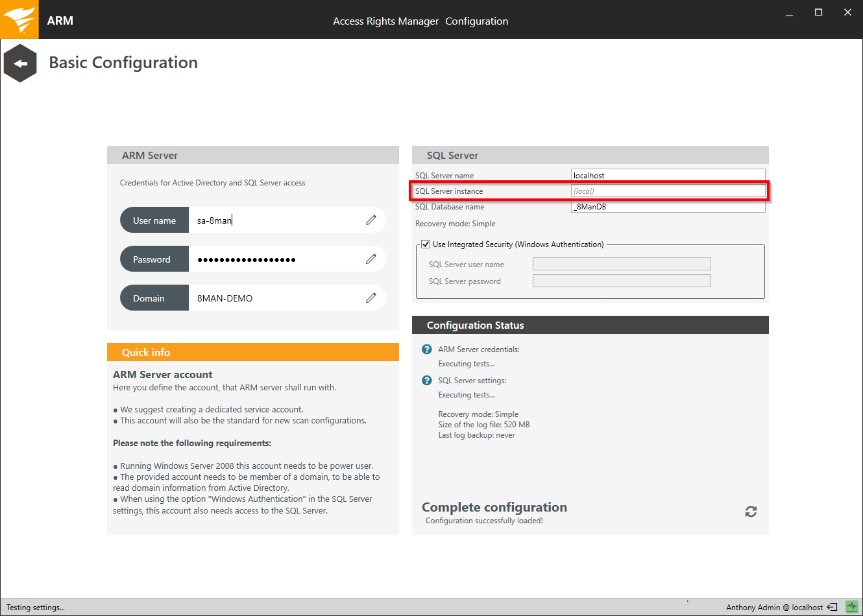
Task: Edit the Password using its pencil icon
Action: coord(371,259)
